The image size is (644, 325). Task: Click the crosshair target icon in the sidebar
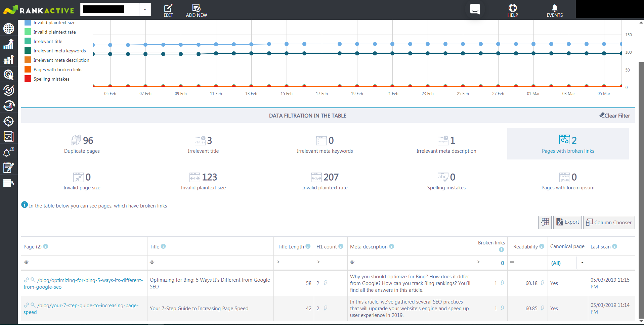click(9, 121)
